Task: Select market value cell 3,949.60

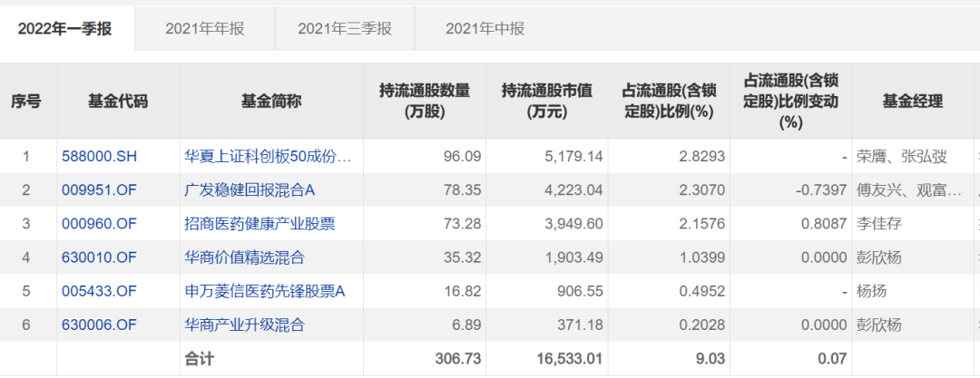Action: tap(574, 224)
